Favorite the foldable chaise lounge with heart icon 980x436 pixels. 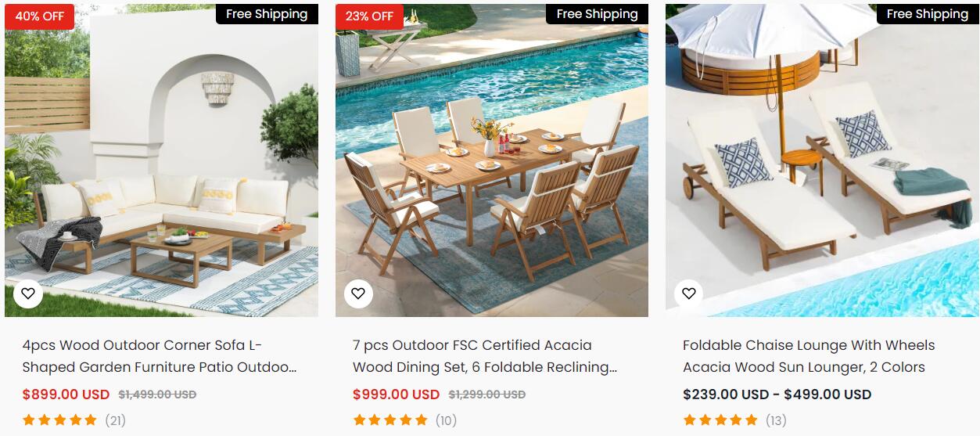pos(688,294)
